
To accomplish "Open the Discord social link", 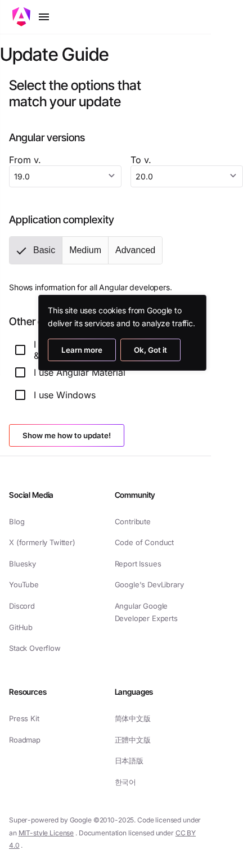I will pyautogui.click(x=22, y=606).
